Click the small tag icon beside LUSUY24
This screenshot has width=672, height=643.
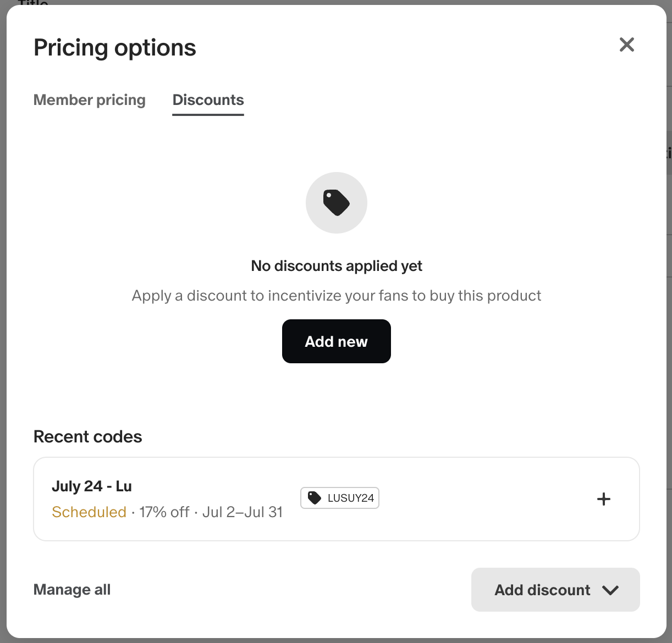(x=315, y=498)
